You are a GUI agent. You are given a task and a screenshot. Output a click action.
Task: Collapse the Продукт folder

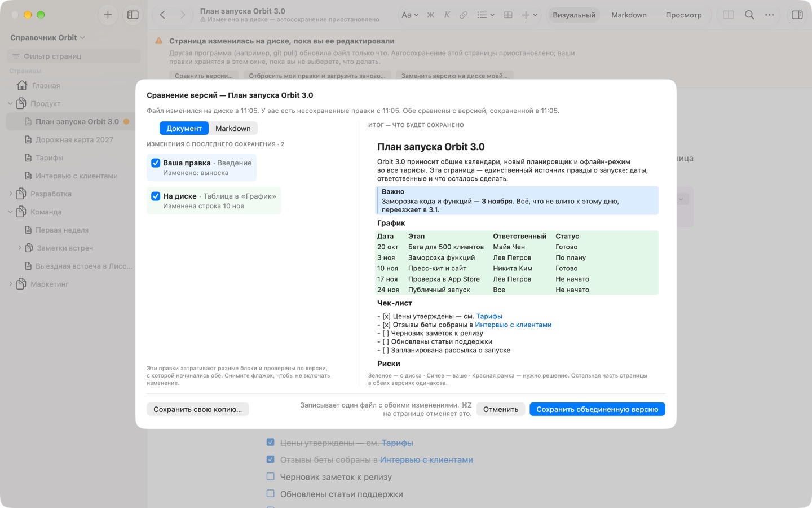pos(10,104)
